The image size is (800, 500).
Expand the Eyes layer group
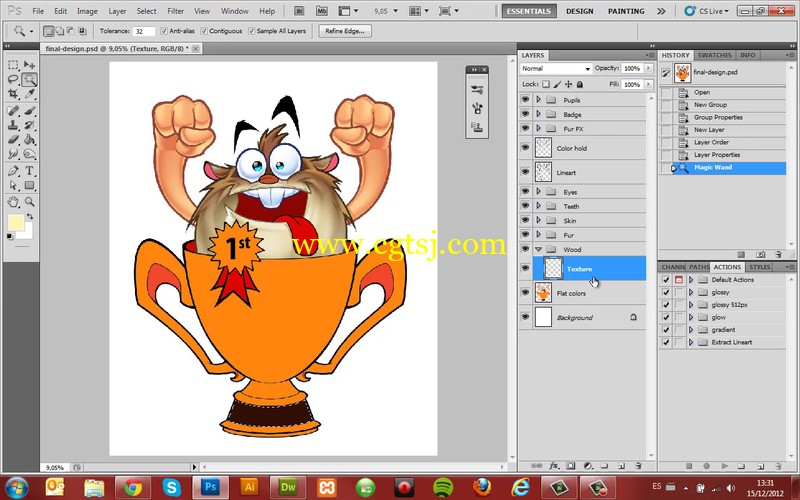point(538,191)
